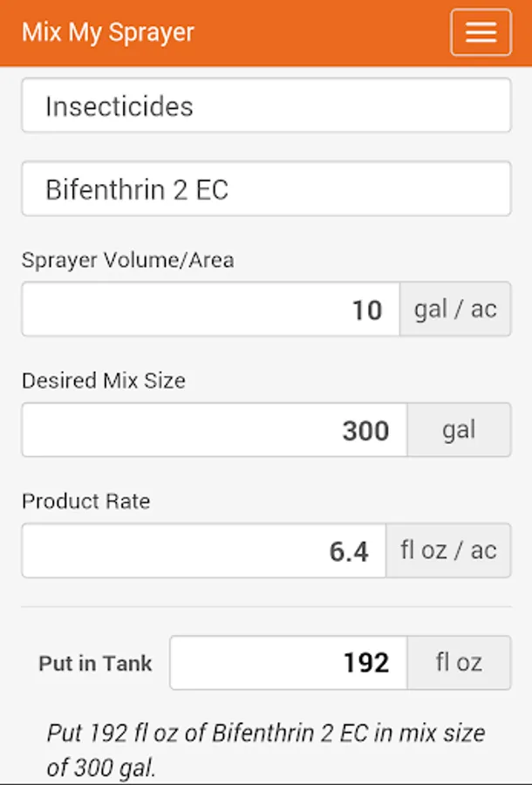This screenshot has height=785, width=532.
Task: Click the italic 'Put 192 fl oz' line
Action: tap(266, 733)
